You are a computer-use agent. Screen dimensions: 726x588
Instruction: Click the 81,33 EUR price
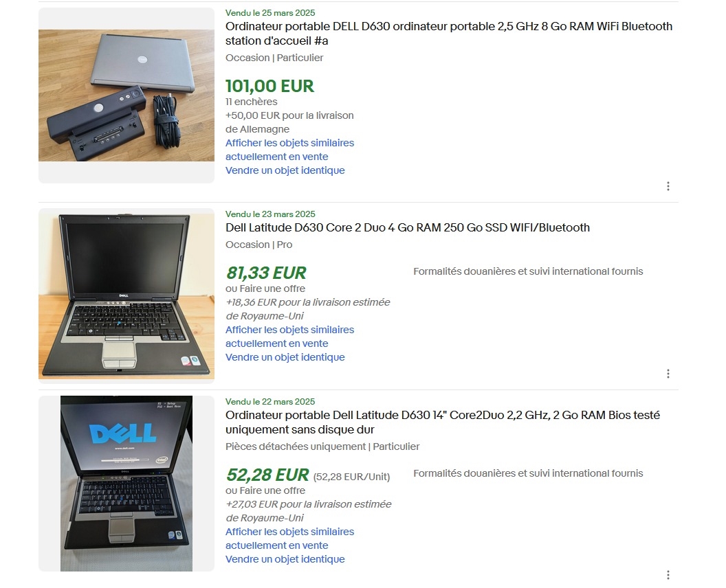pos(266,273)
